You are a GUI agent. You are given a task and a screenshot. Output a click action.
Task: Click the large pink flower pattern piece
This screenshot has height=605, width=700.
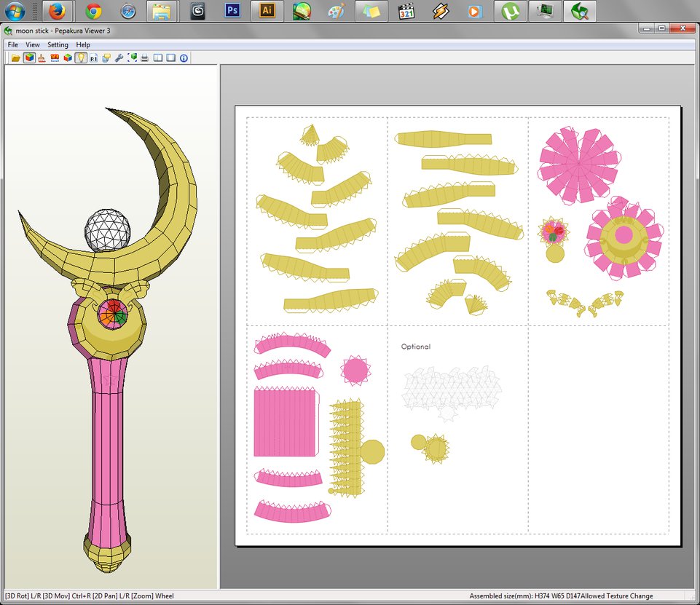(x=580, y=165)
